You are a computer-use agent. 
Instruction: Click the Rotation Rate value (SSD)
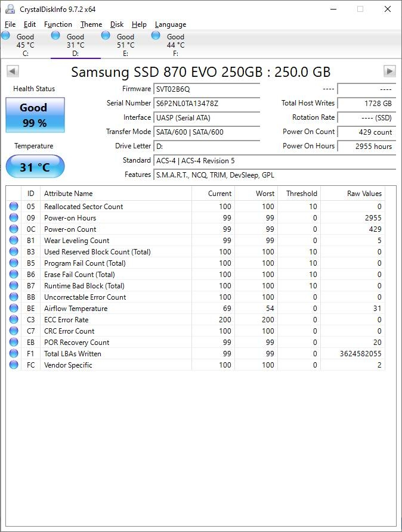point(367,118)
